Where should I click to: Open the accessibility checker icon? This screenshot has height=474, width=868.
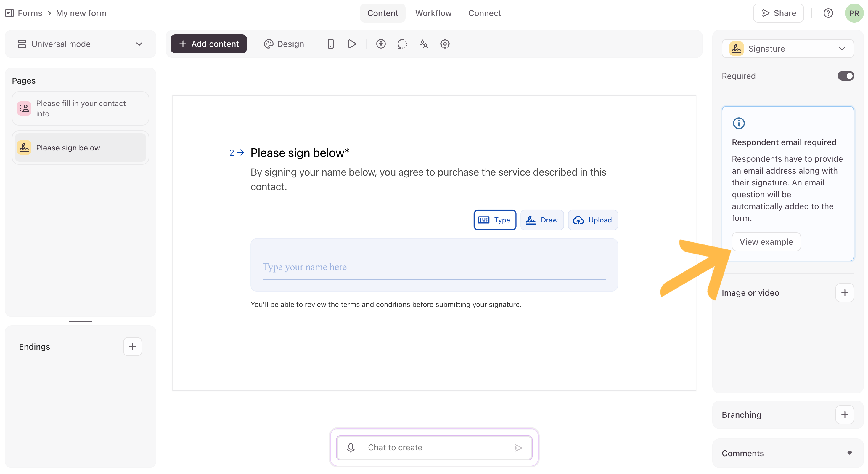[x=381, y=44]
